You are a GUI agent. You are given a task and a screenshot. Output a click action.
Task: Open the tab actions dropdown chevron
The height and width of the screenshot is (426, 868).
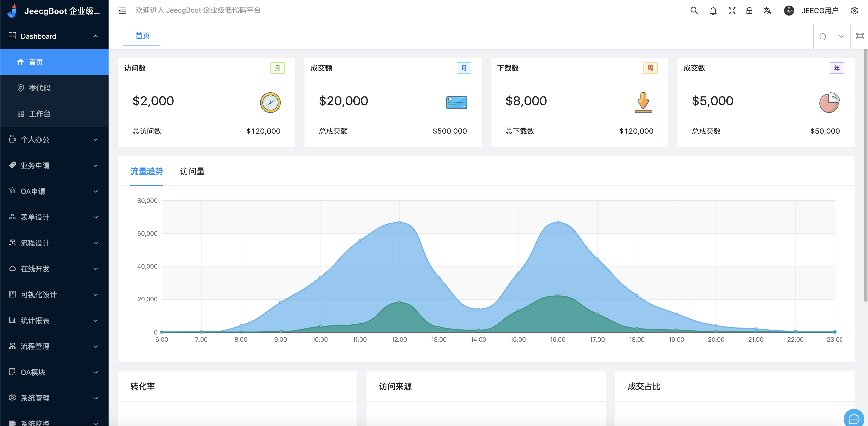[841, 36]
